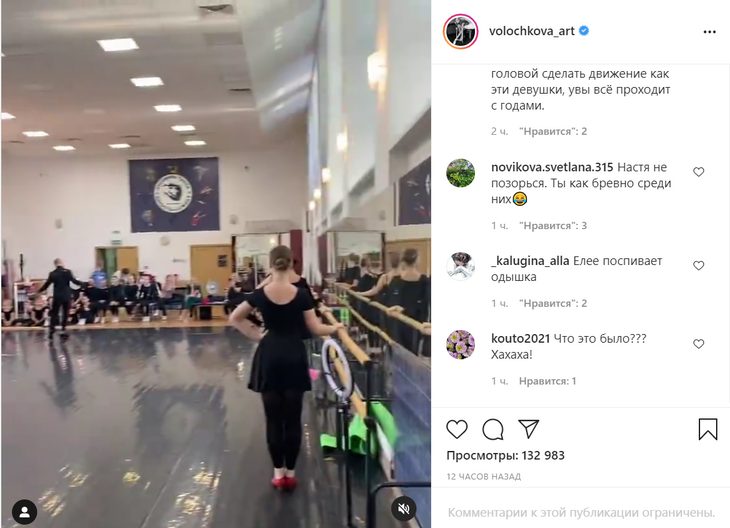Open the volochkova_art profile link
The height and width of the screenshot is (528, 730).
tap(532, 31)
